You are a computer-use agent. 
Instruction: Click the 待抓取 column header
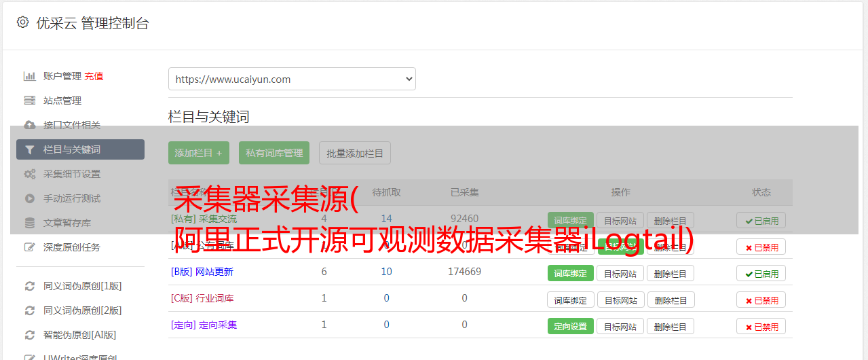[x=387, y=192]
